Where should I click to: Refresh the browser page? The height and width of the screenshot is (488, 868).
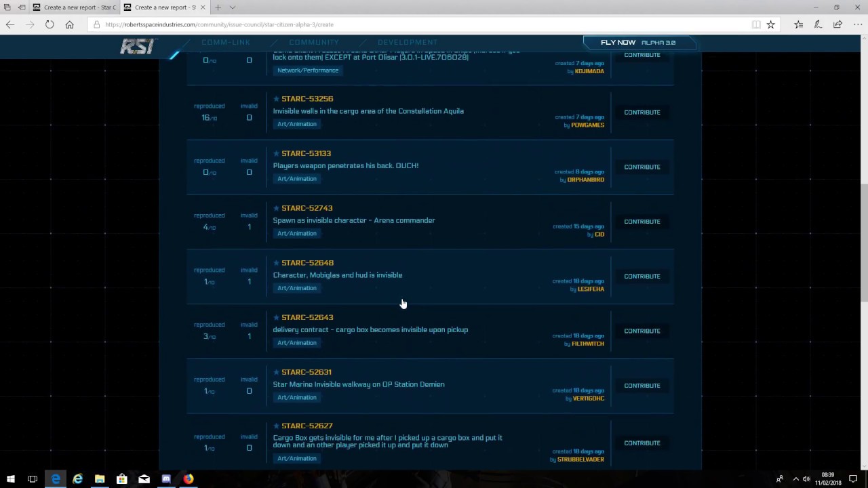pos(50,24)
